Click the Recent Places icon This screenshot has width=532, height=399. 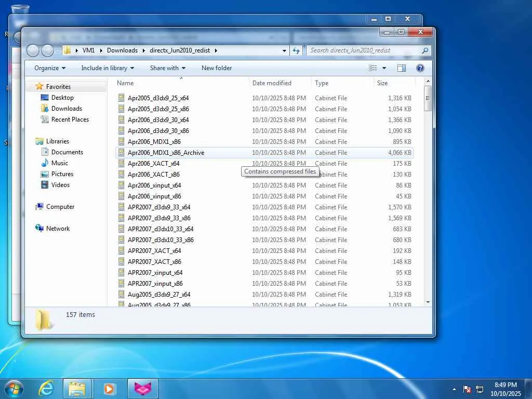click(x=45, y=119)
